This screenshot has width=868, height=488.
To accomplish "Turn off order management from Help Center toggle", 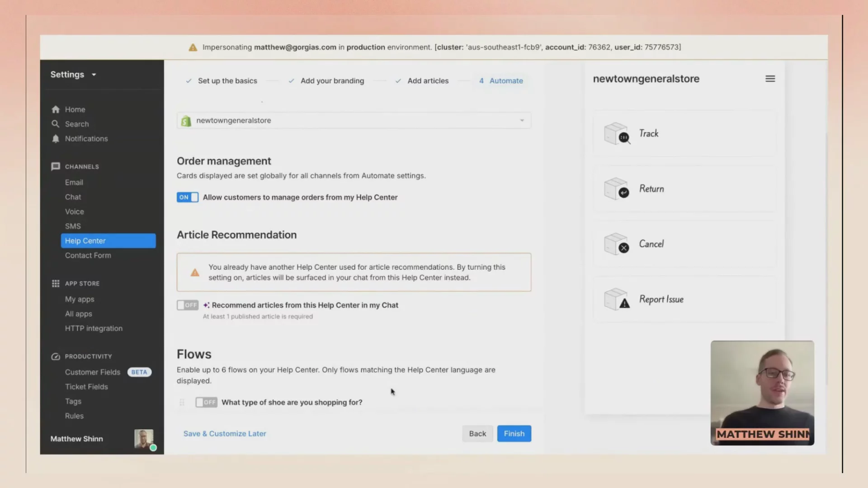I will [x=188, y=197].
